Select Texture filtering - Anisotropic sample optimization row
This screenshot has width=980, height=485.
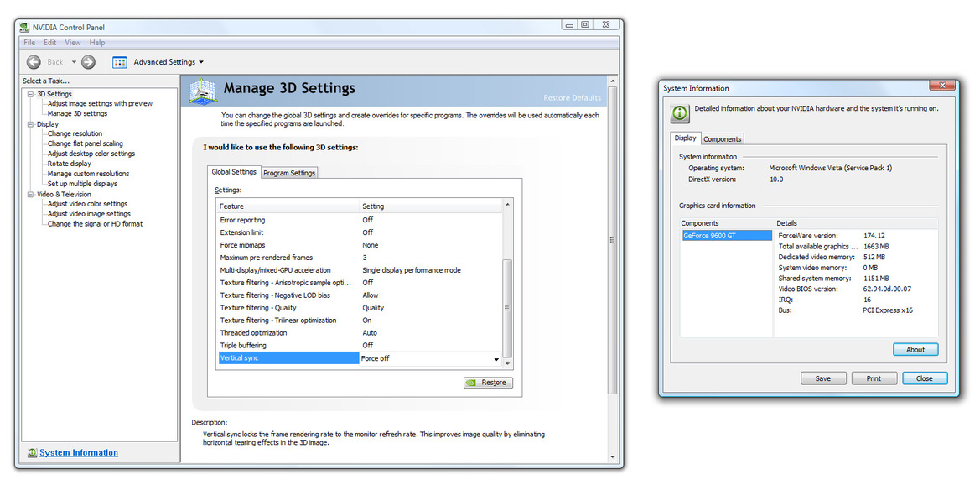[x=360, y=283]
